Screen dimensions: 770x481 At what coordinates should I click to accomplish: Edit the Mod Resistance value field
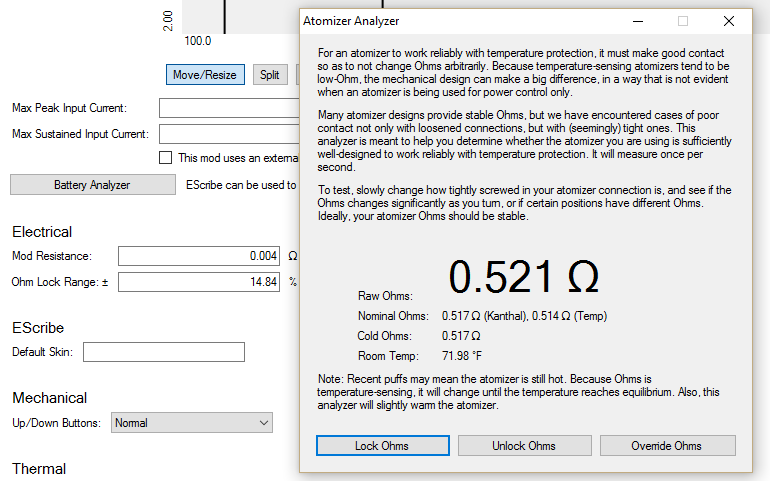pyautogui.click(x=200, y=256)
